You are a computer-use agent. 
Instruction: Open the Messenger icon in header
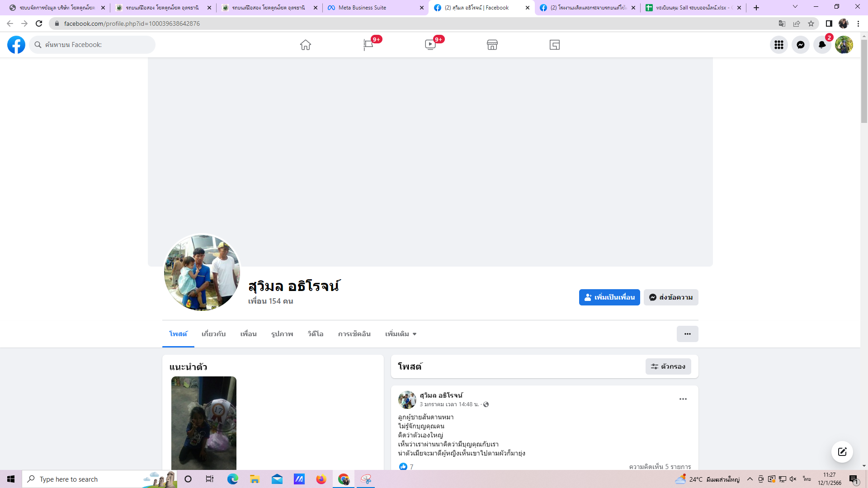(x=801, y=45)
